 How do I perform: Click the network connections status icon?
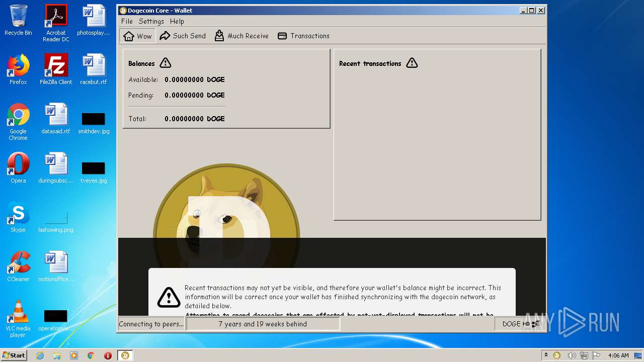[x=536, y=324]
